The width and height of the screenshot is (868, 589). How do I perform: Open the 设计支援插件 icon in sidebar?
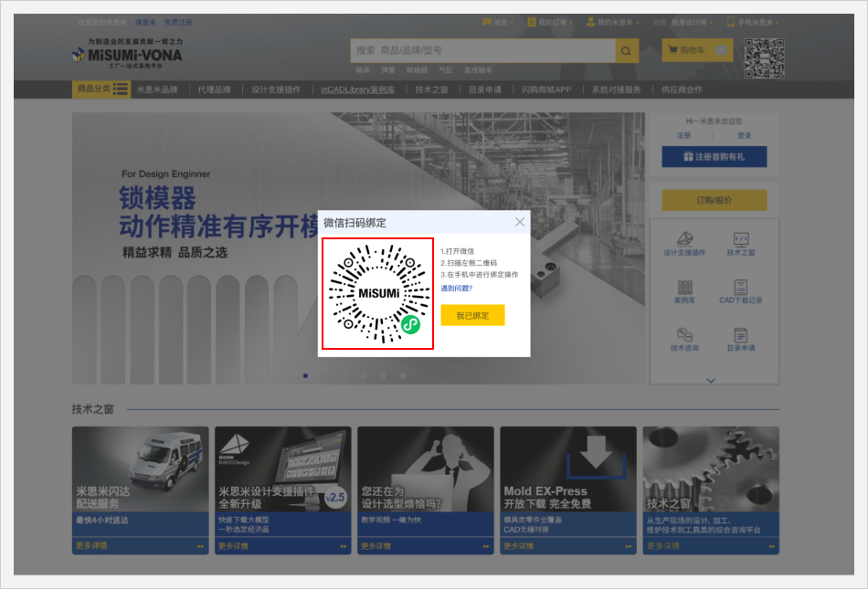coord(684,243)
